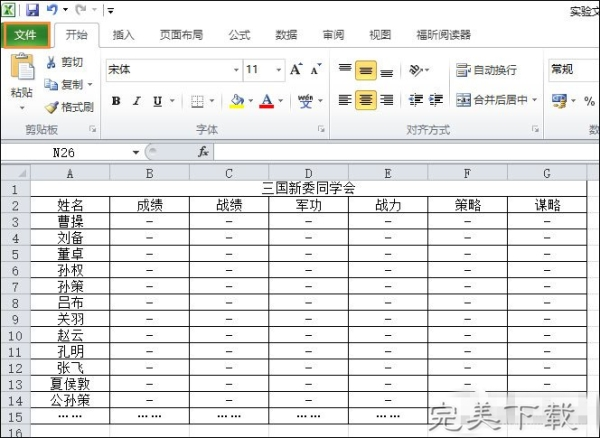Toggle align text left

tap(345, 100)
